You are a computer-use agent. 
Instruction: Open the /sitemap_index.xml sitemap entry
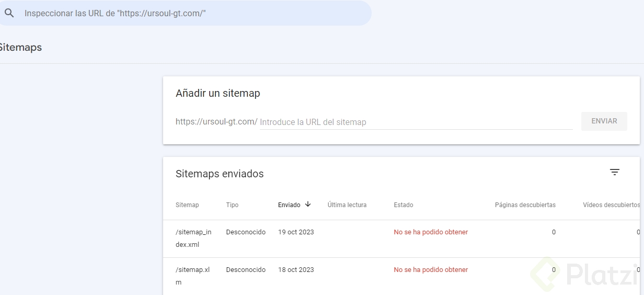point(193,238)
